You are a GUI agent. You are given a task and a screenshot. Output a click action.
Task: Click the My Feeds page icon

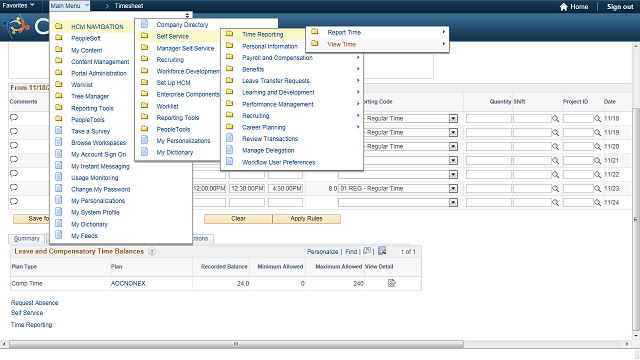pos(59,235)
